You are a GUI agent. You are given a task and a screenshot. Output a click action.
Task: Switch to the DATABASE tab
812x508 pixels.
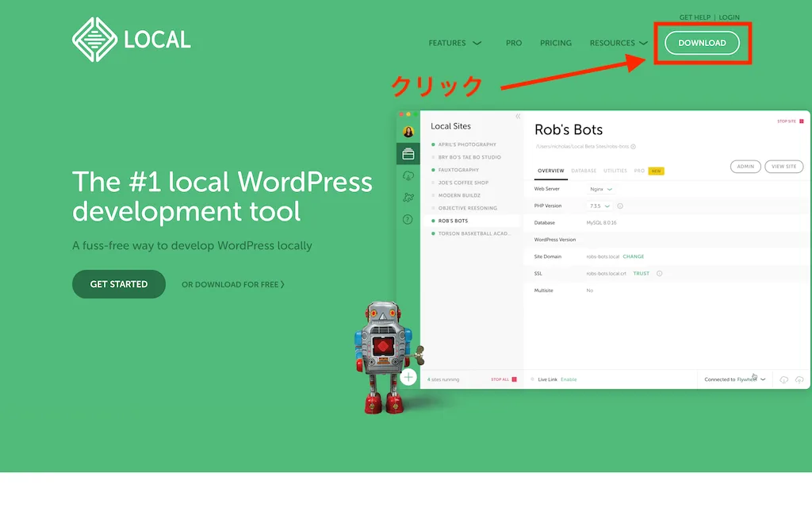pos(584,171)
